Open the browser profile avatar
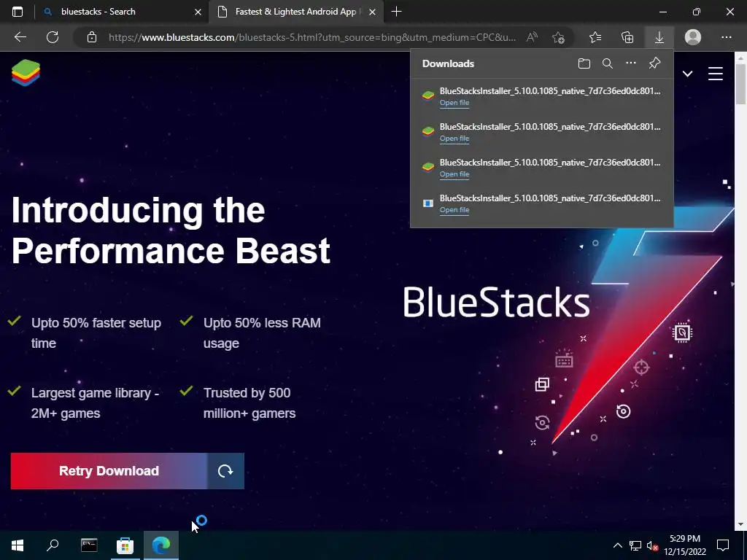 pyautogui.click(x=693, y=37)
